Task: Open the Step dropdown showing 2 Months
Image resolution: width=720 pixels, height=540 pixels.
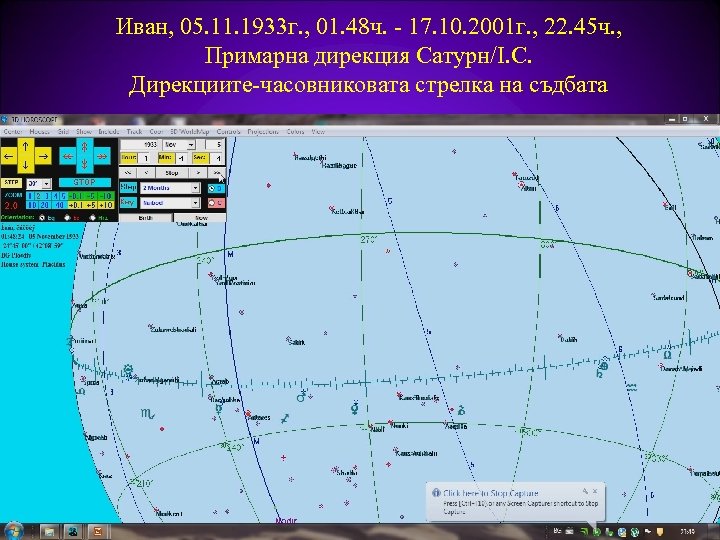Action: [x=195, y=188]
